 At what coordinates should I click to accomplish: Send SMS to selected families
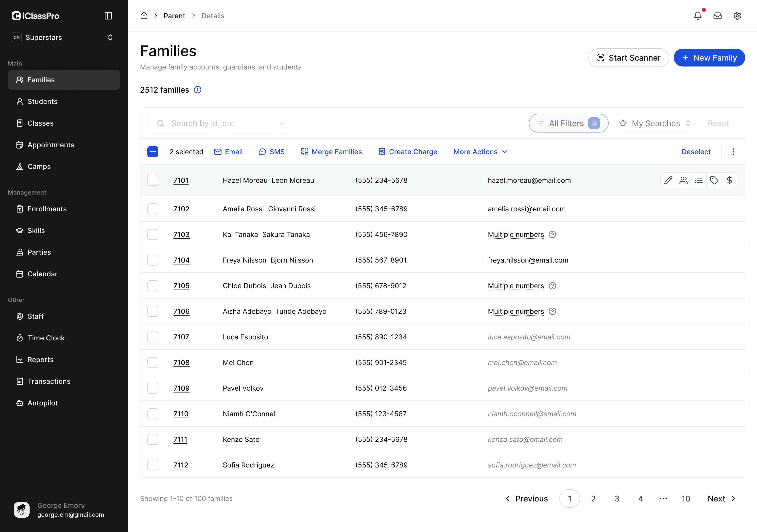point(272,152)
